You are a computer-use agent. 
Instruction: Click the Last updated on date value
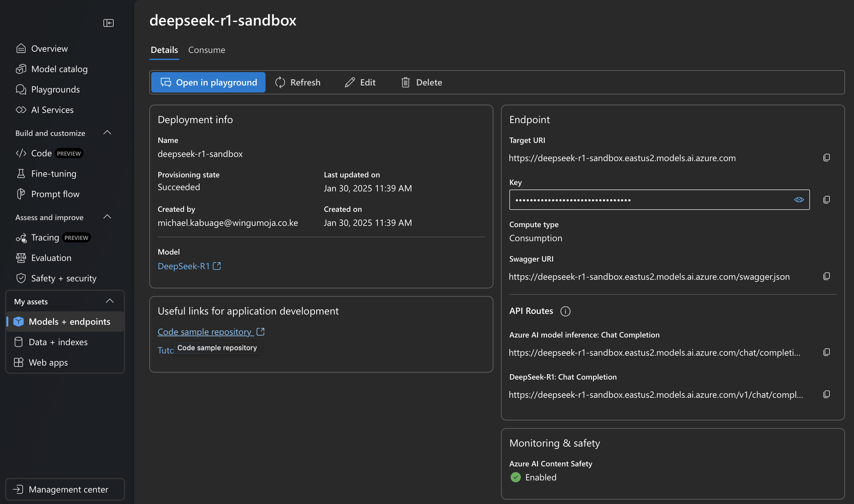pos(368,188)
